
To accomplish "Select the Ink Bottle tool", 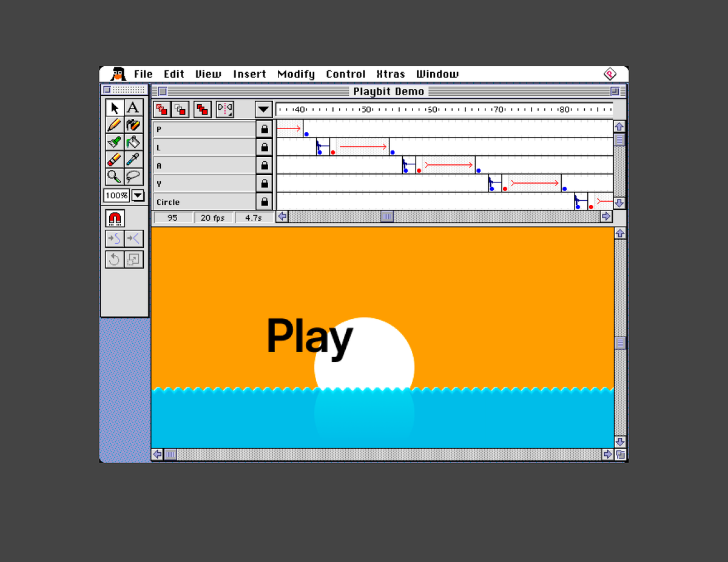I will point(133,125).
